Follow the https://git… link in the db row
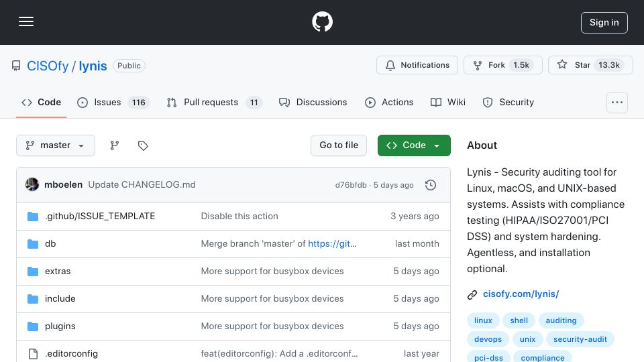This screenshot has height=362, width=644. (332, 244)
